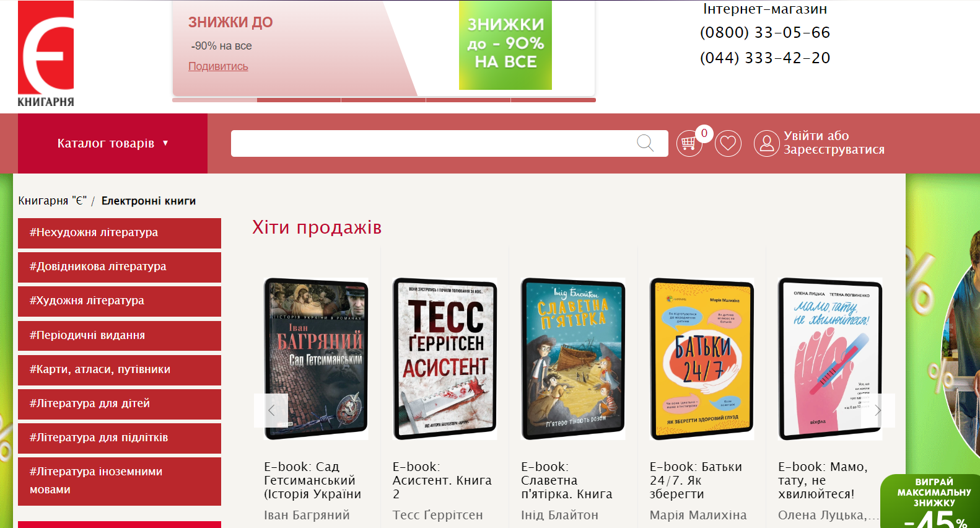Go to Книгарня "Є" breadcrumb
The width and height of the screenshot is (980, 528).
tap(52, 201)
